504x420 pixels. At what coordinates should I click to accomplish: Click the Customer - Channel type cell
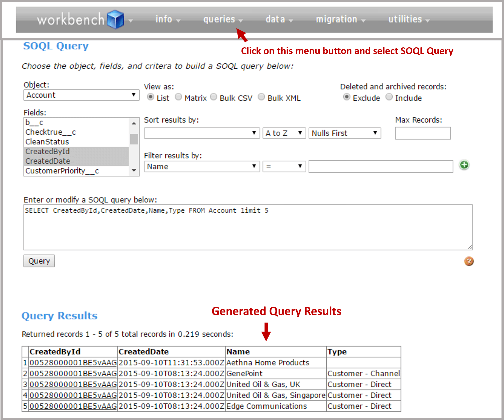tap(363, 373)
